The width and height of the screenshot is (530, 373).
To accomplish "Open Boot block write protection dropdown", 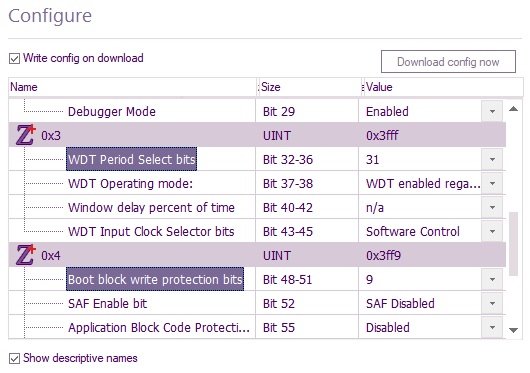I will pos(492,279).
